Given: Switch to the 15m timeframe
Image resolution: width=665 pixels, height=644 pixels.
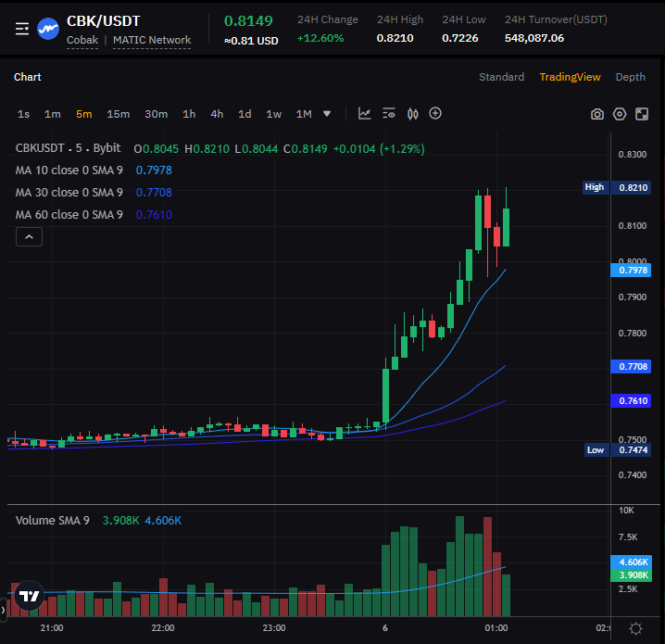Looking at the screenshot, I should (x=118, y=114).
